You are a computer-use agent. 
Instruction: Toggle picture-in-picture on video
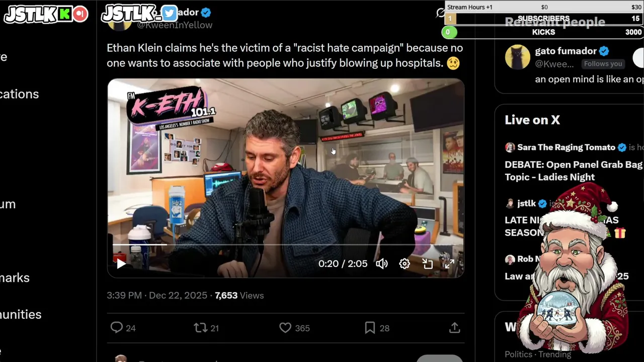(x=427, y=263)
